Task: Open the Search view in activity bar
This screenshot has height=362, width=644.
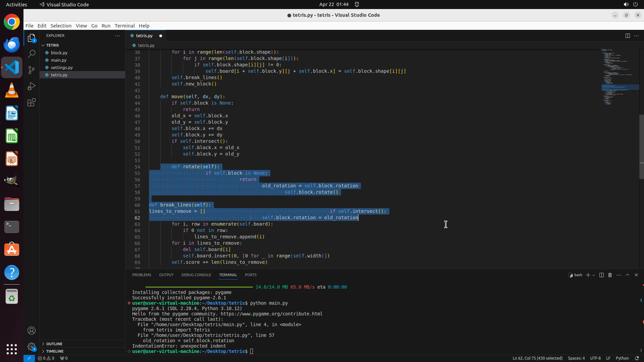Action: tap(32, 54)
